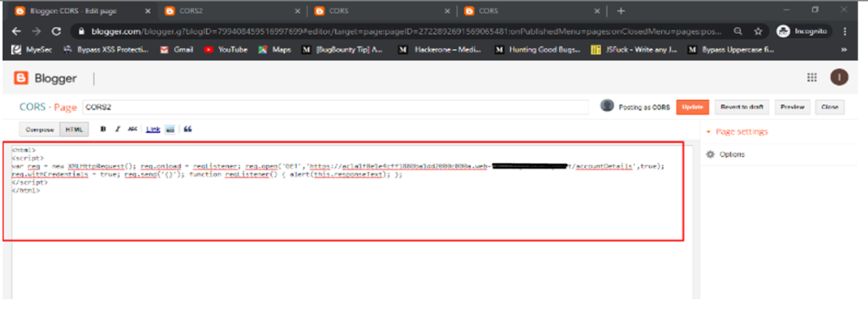This screenshot has width=868, height=317.
Task: Close the page editor
Action: click(x=830, y=108)
